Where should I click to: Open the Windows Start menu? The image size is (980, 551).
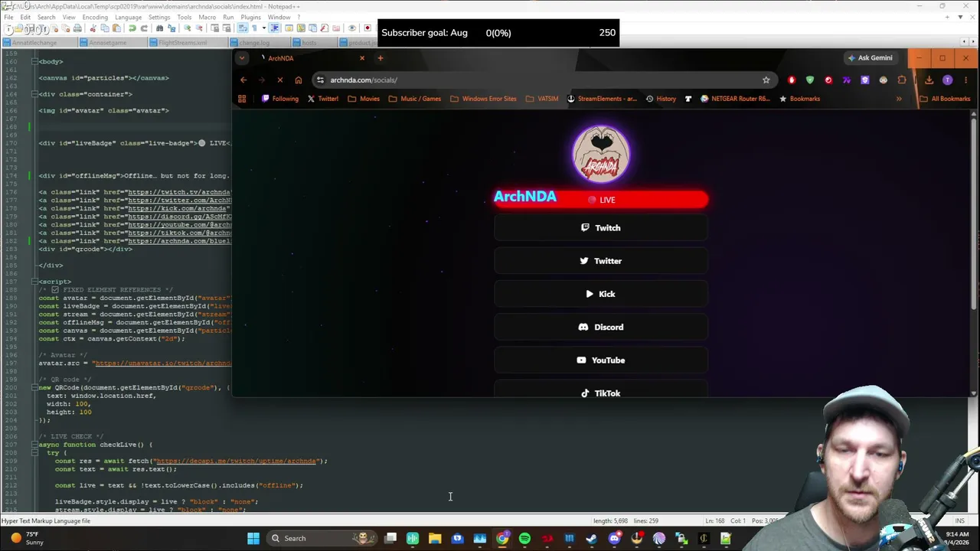(x=253, y=538)
